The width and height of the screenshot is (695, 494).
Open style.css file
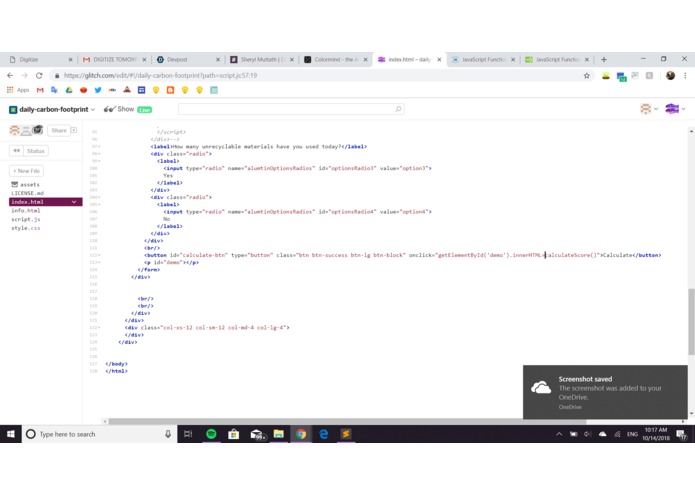pyautogui.click(x=26, y=228)
